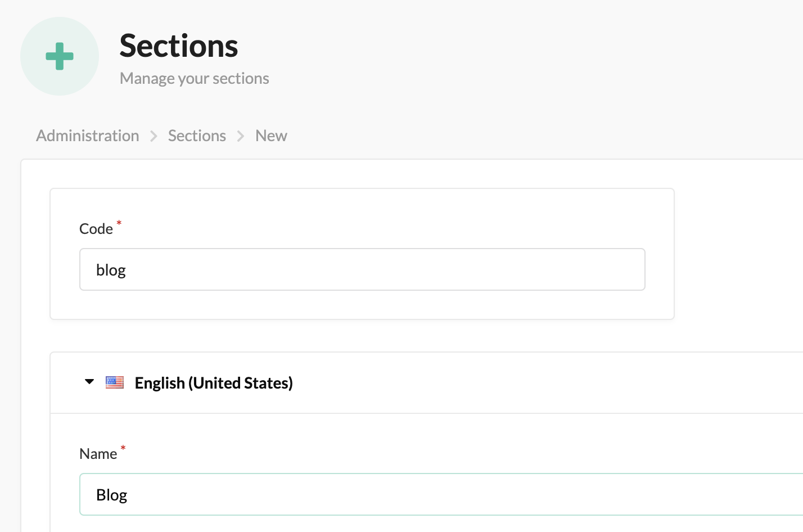This screenshot has width=803, height=532.
Task: Click the chevron after Administration breadcrumb
Action: click(x=154, y=136)
